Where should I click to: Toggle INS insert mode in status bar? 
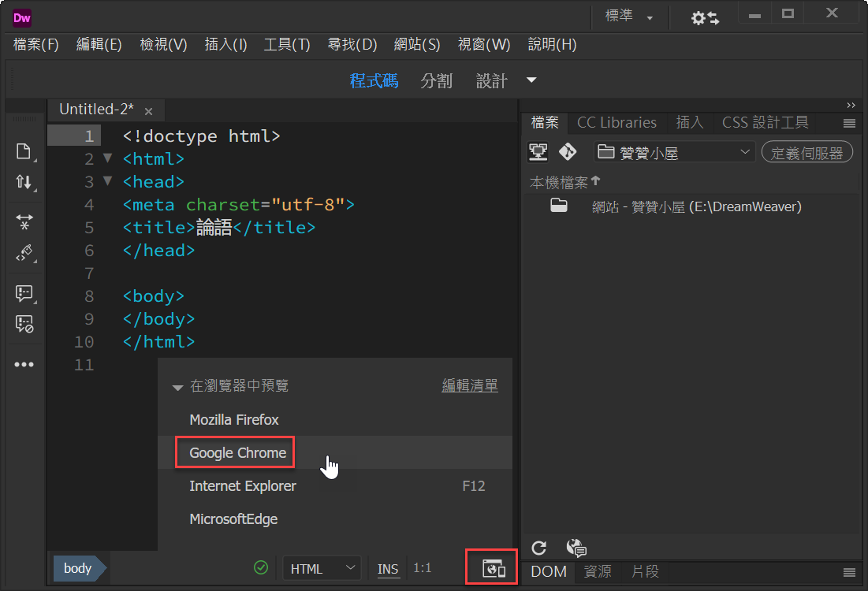click(x=388, y=569)
